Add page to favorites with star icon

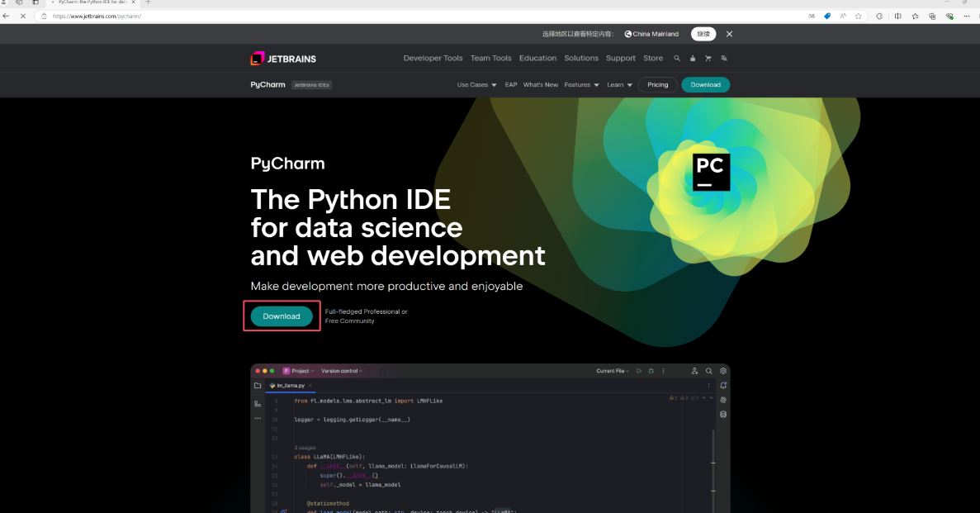[859, 16]
